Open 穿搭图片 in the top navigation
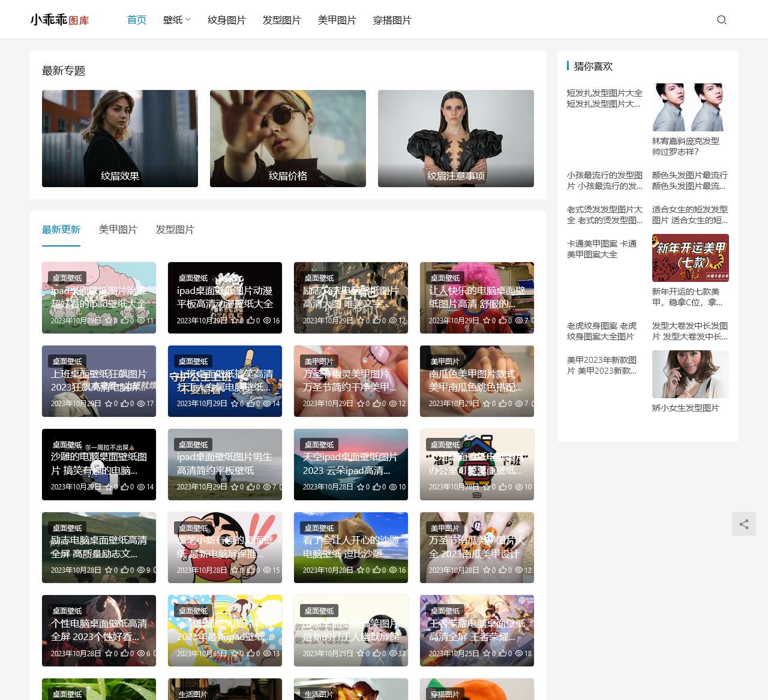This screenshot has width=768, height=700. (x=392, y=20)
